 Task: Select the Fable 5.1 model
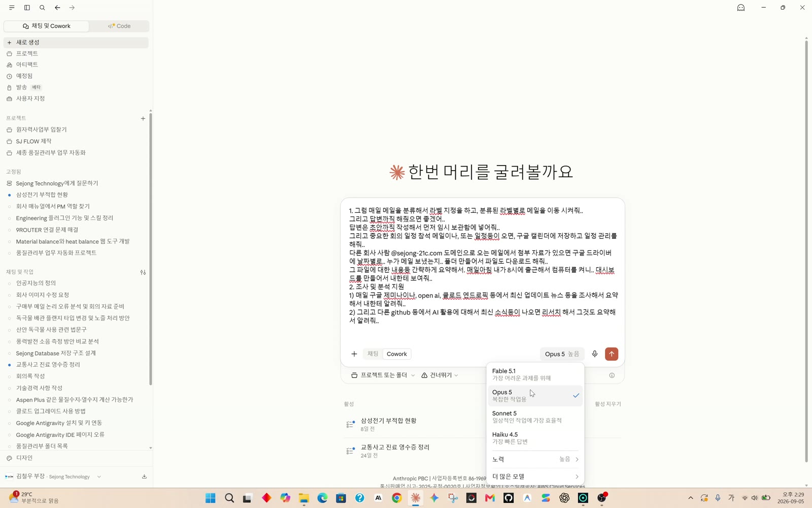pos(535,374)
